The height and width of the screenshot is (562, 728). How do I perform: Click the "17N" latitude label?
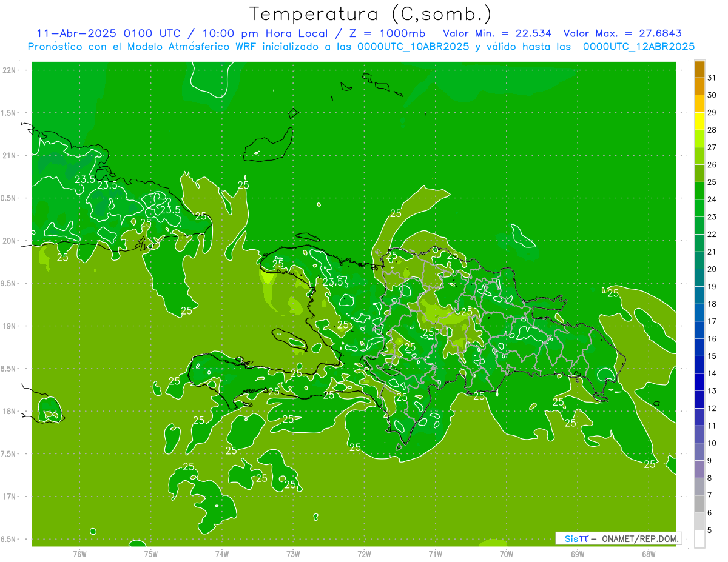9,497
